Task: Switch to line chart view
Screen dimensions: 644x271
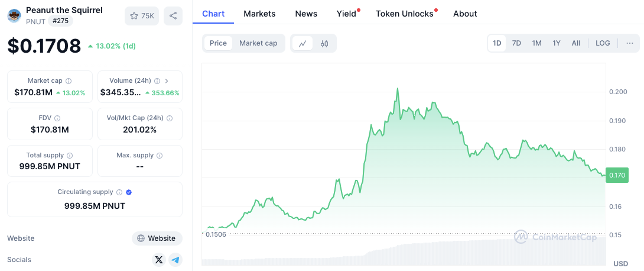Action: [x=303, y=43]
